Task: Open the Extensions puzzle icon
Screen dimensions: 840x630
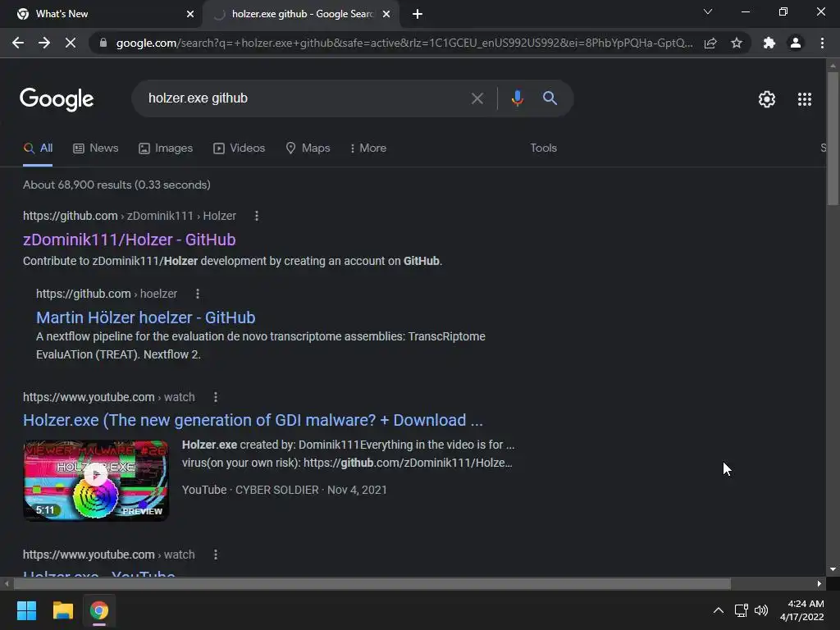Action: click(x=769, y=43)
